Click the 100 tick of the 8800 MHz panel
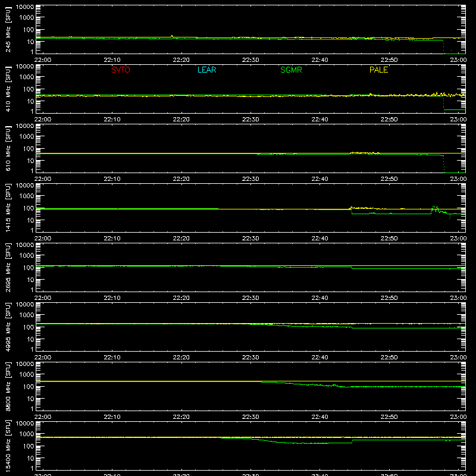476x476 pixels. pos(29,387)
